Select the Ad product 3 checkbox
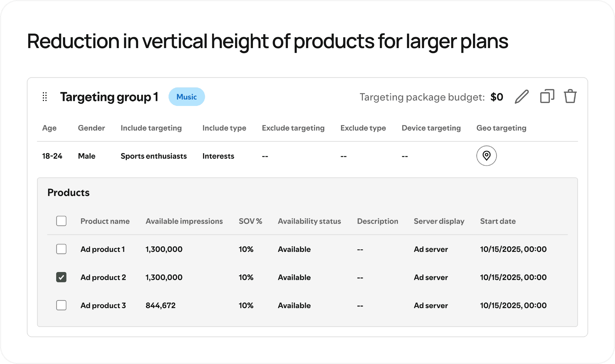 pos(61,305)
